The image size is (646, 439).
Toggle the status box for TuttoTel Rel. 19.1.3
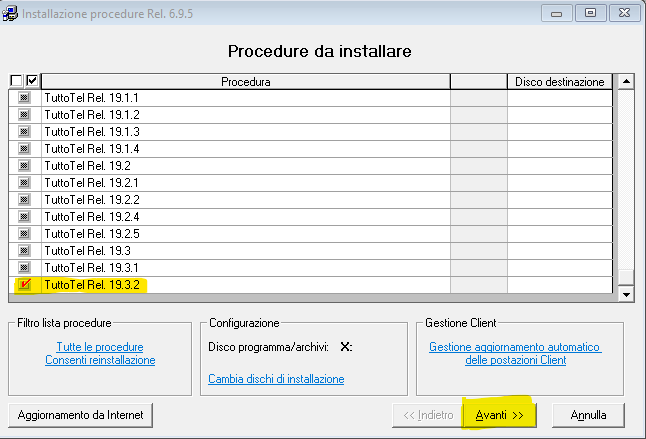click(24, 132)
